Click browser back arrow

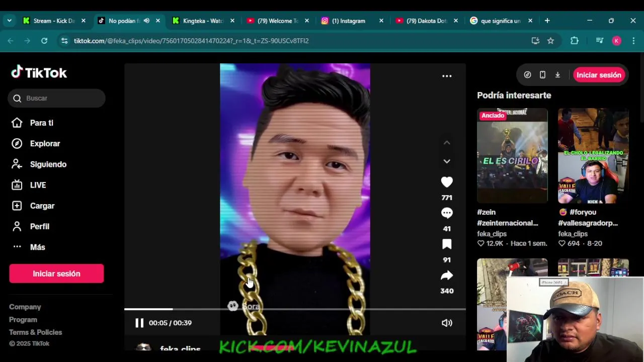pos(11,41)
